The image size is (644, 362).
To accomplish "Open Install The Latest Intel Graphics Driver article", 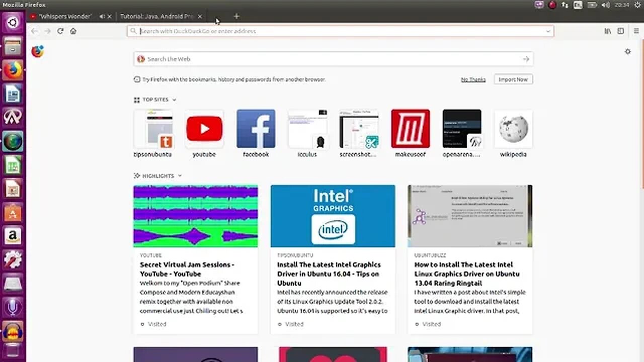I will pos(329,274).
